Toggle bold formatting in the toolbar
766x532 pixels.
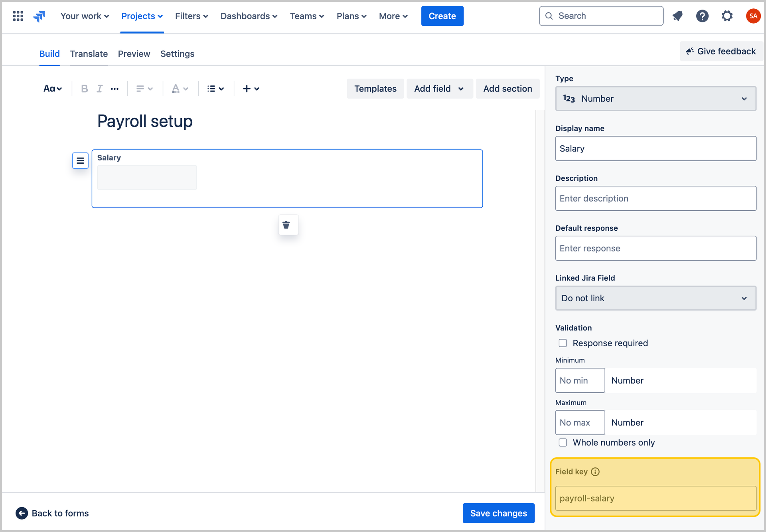click(x=84, y=89)
